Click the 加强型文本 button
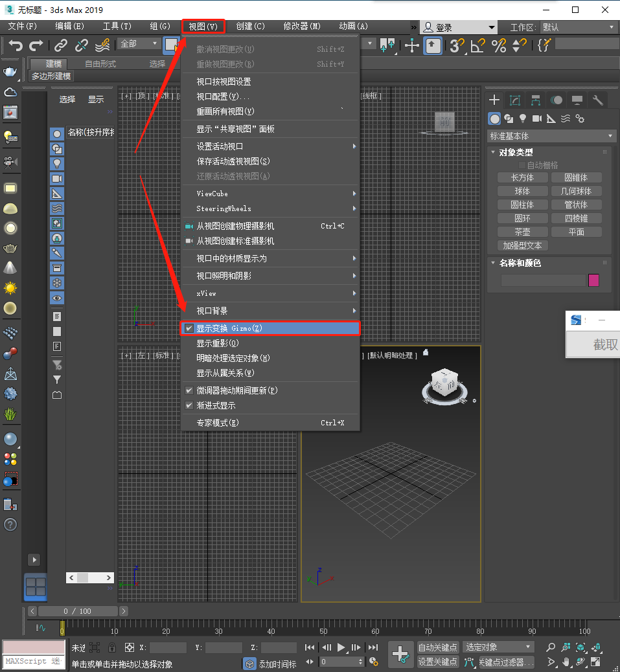 click(523, 245)
